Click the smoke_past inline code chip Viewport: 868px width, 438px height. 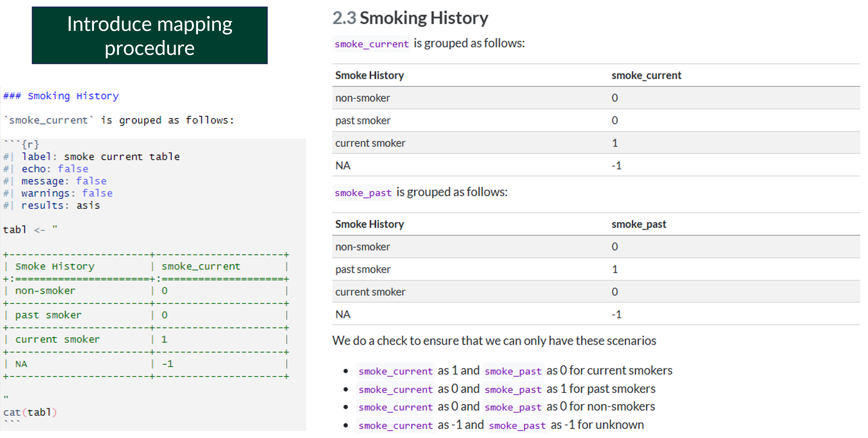(363, 193)
